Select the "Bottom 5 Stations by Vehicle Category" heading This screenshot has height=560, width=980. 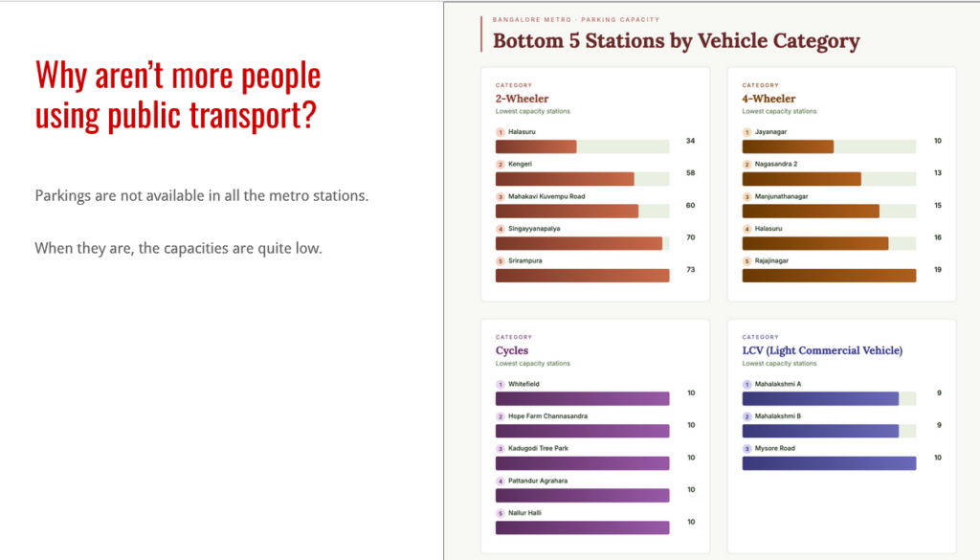click(x=676, y=41)
